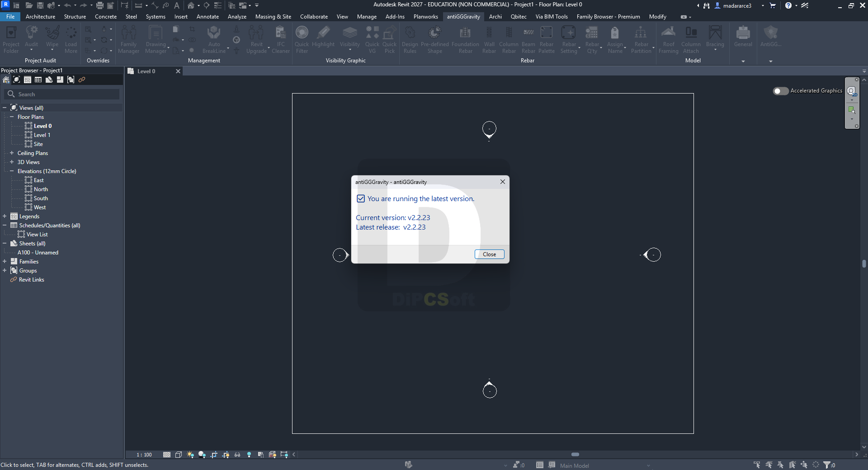
Task: Select sheet A100 - Unnamed
Action: coord(38,253)
